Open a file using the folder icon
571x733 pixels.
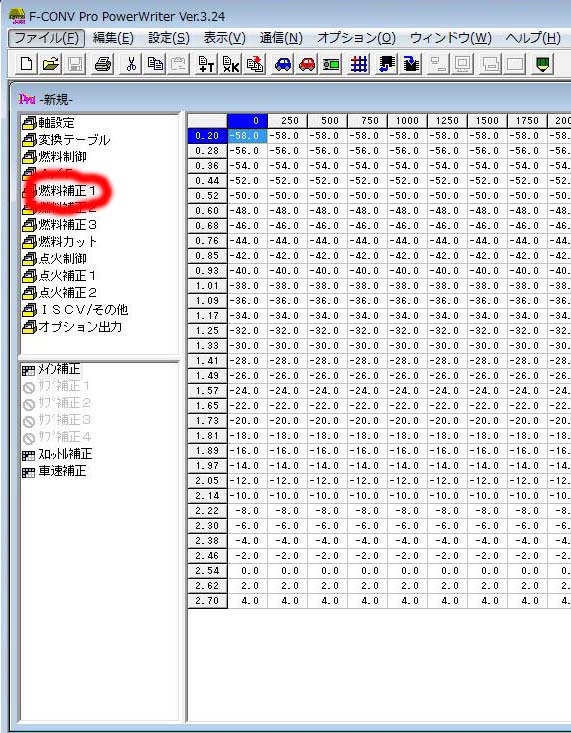click(x=51, y=64)
